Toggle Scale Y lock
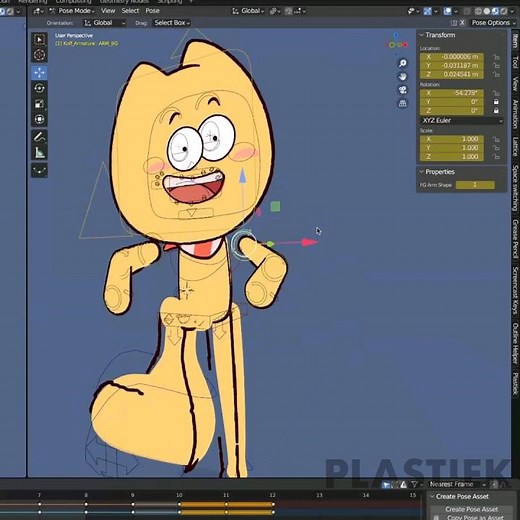The image size is (520, 520). pos(496,148)
